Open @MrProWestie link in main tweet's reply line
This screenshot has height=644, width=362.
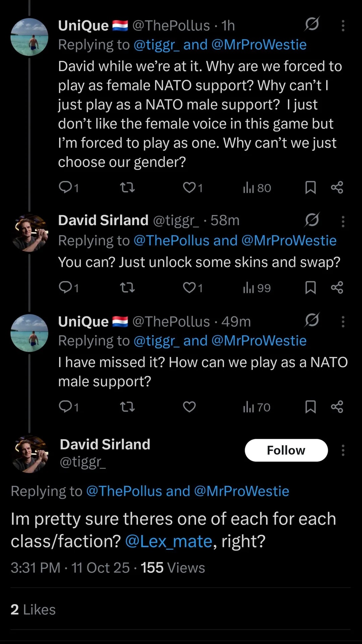[241, 491]
